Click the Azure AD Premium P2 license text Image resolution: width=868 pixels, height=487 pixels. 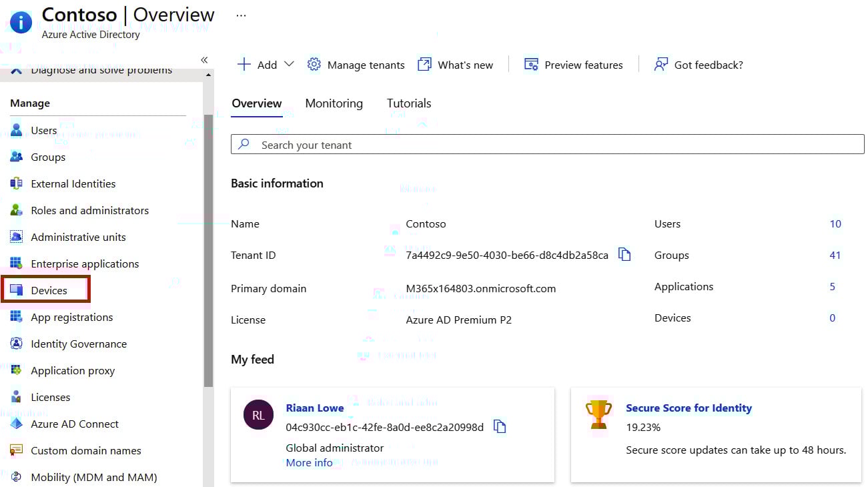point(459,320)
